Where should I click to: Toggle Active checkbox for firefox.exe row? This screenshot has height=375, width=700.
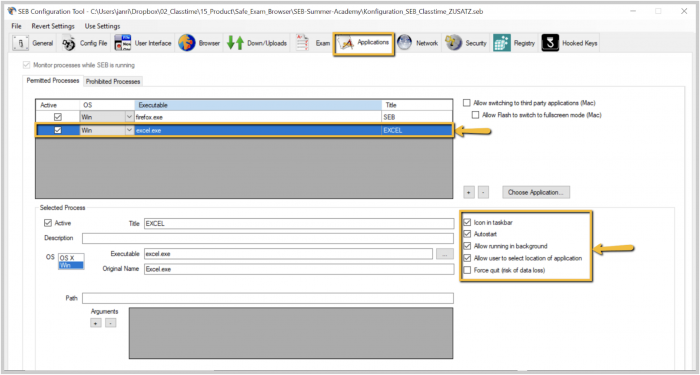pyautogui.click(x=58, y=117)
